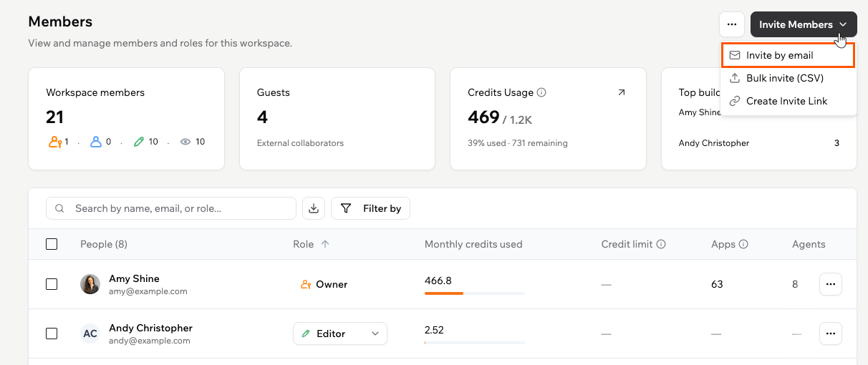This screenshot has width=868, height=365.
Task: Click the Guests card
Action: (x=337, y=119)
